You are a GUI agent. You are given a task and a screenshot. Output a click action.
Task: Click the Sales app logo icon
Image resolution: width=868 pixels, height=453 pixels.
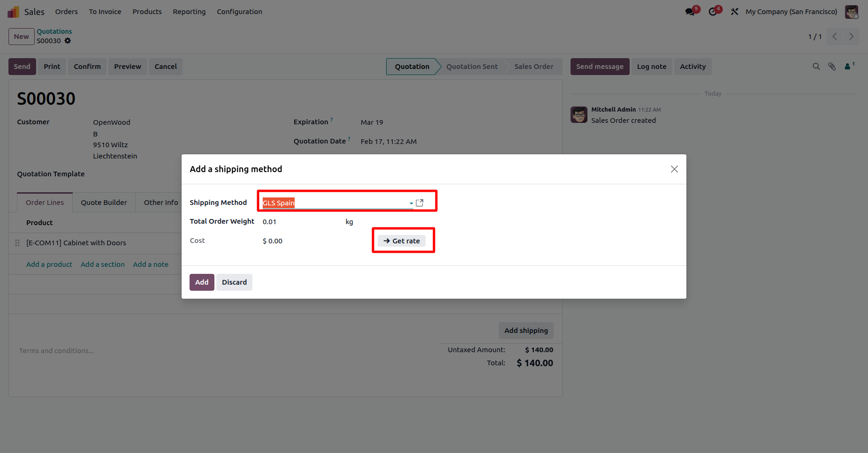click(13, 12)
